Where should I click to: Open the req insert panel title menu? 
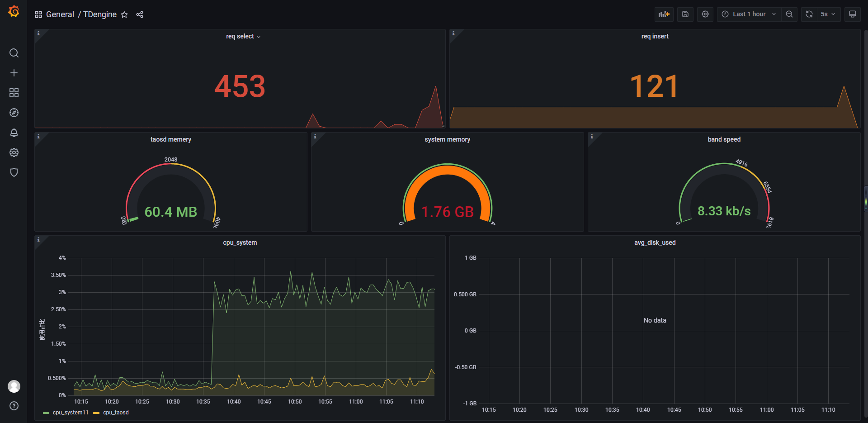pyautogui.click(x=655, y=36)
